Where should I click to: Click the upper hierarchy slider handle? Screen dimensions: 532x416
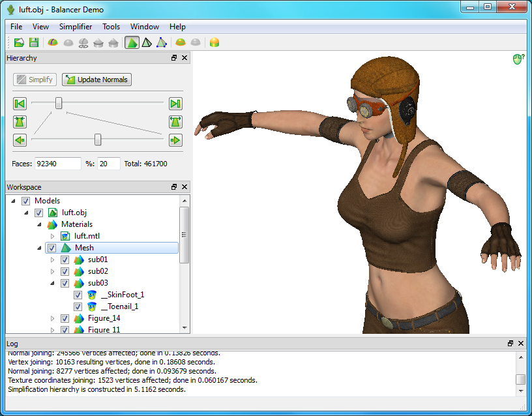(x=59, y=103)
